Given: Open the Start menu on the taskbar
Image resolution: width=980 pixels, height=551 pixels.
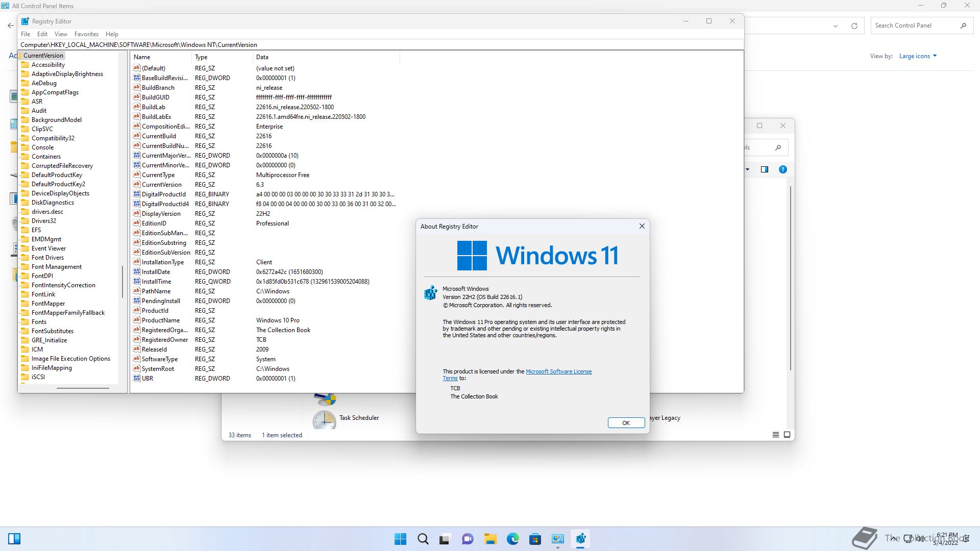Looking at the screenshot, I should (x=401, y=539).
